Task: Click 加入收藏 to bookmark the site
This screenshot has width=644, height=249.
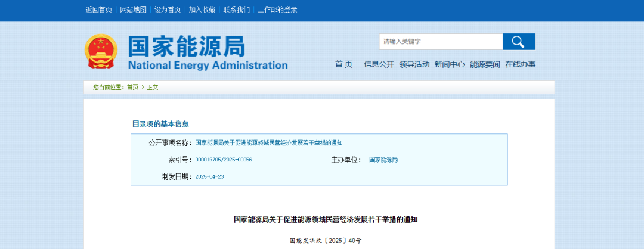Action: [202, 10]
